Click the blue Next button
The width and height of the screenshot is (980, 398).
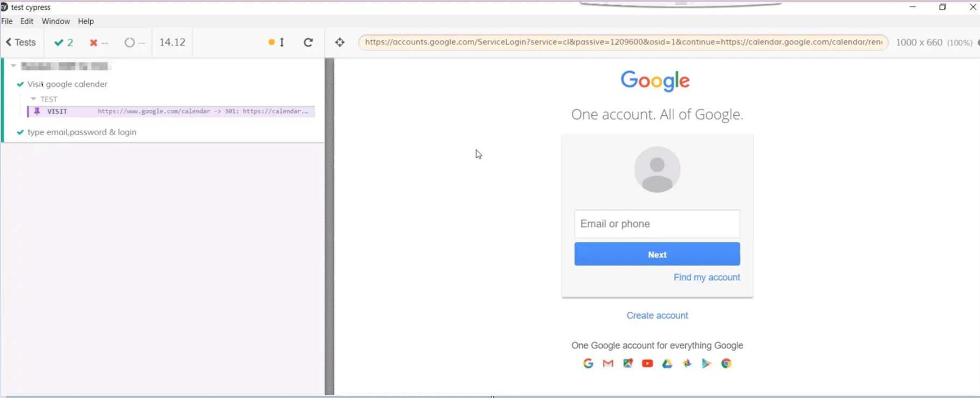click(657, 254)
